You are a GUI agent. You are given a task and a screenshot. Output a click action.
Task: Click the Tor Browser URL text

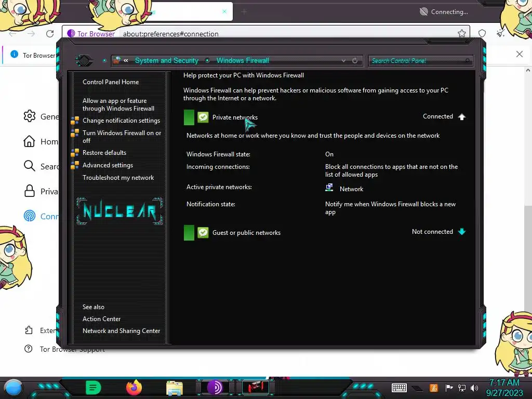point(170,34)
